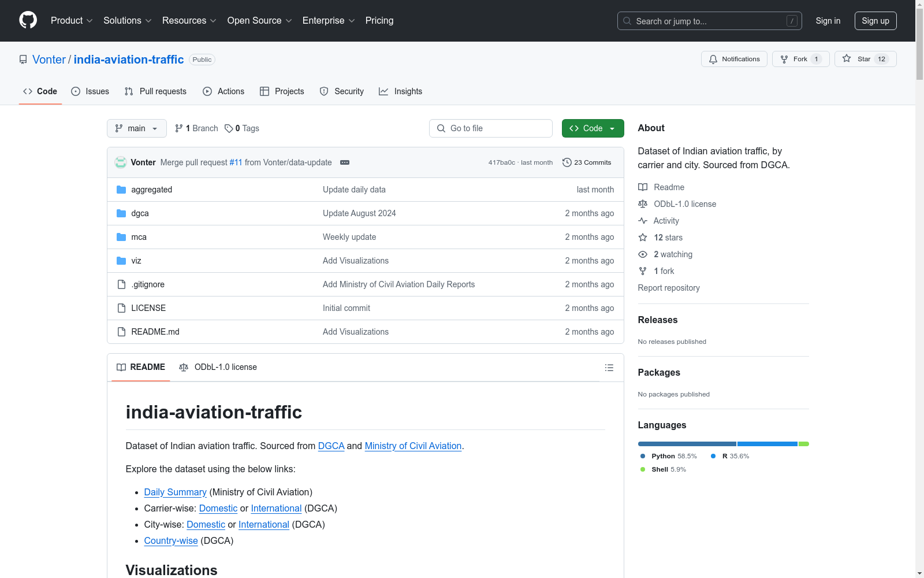Click the commits history clock icon

coord(567,162)
